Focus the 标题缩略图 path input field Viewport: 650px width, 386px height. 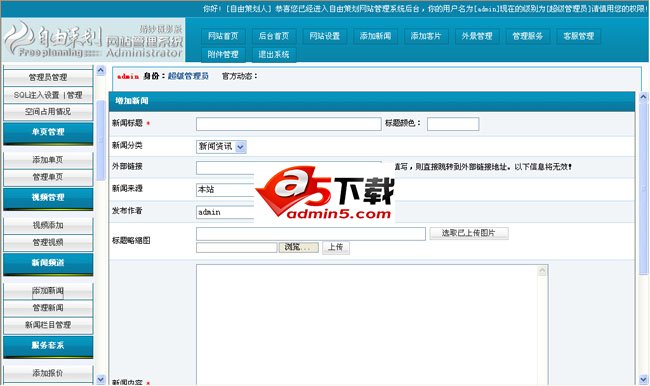pyautogui.click(x=311, y=234)
